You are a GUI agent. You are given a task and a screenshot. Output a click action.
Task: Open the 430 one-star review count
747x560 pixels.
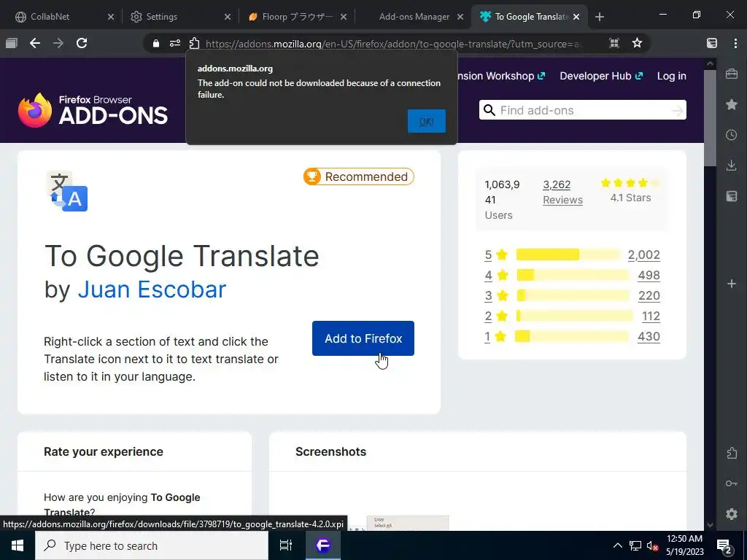[x=649, y=337]
